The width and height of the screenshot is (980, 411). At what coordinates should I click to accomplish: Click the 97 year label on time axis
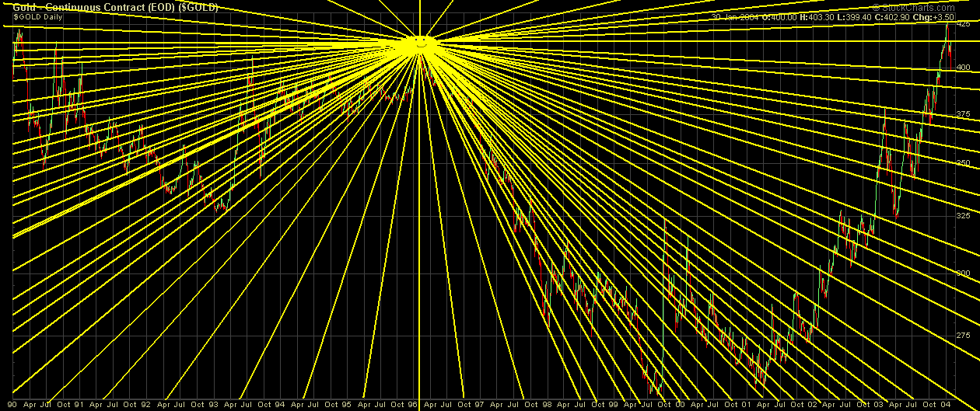coord(481,405)
